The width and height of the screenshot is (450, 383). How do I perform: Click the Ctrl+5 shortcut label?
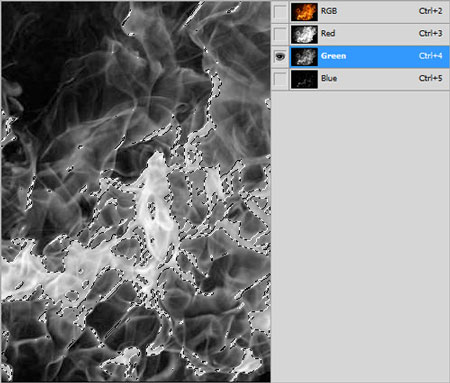point(430,78)
